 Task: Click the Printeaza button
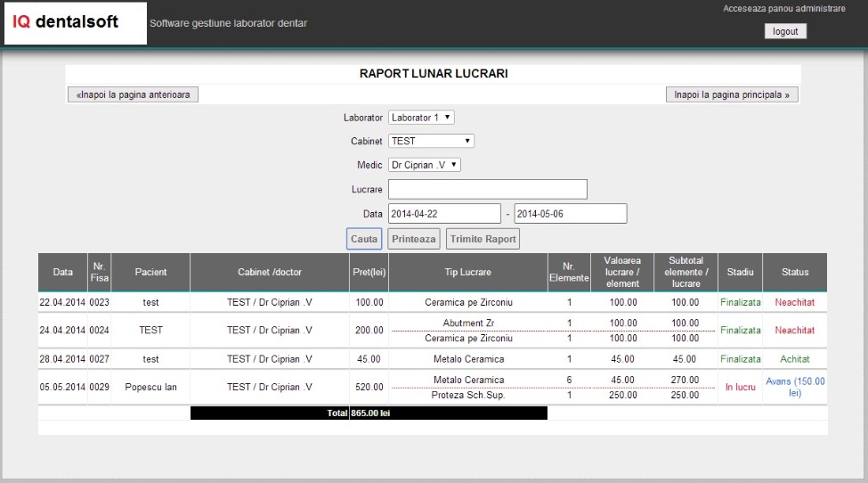pyautogui.click(x=414, y=239)
